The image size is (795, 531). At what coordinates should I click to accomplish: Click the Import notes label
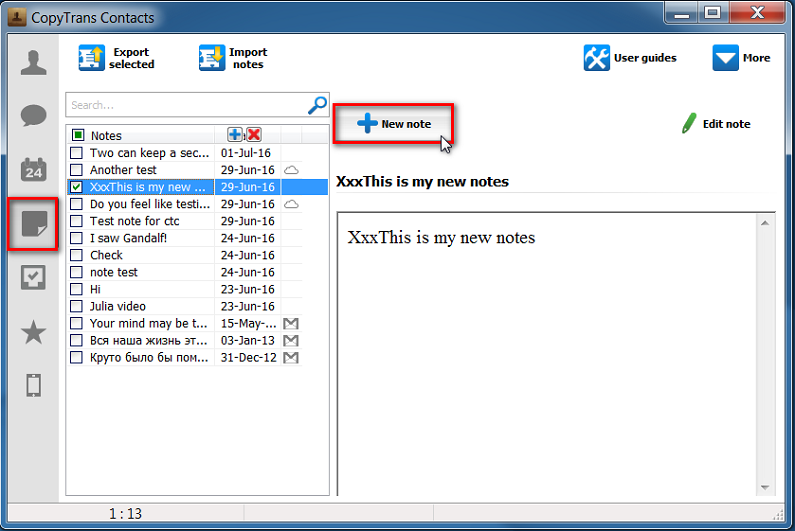[x=248, y=58]
